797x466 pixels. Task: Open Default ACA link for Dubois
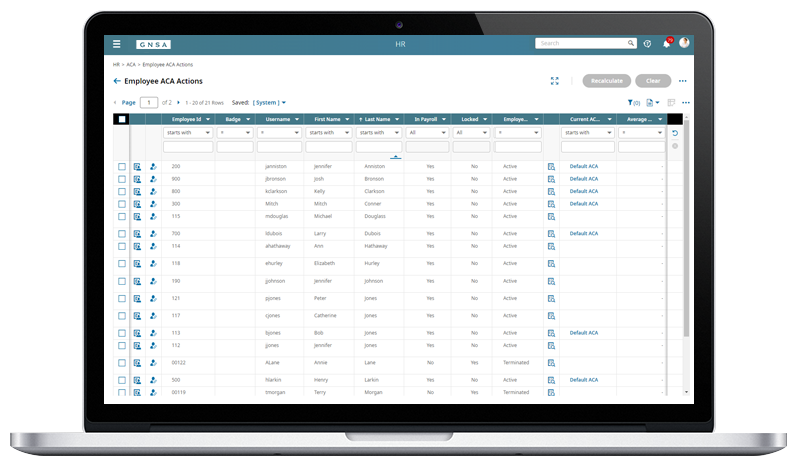tap(584, 233)
